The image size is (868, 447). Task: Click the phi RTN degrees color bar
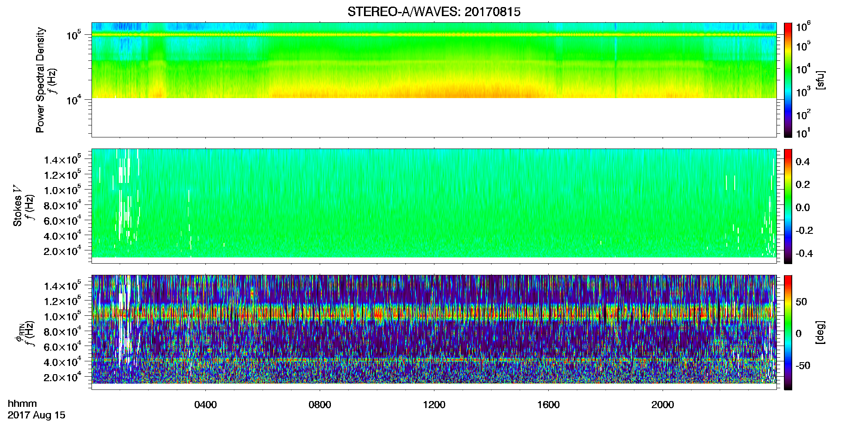click(788, 332)
